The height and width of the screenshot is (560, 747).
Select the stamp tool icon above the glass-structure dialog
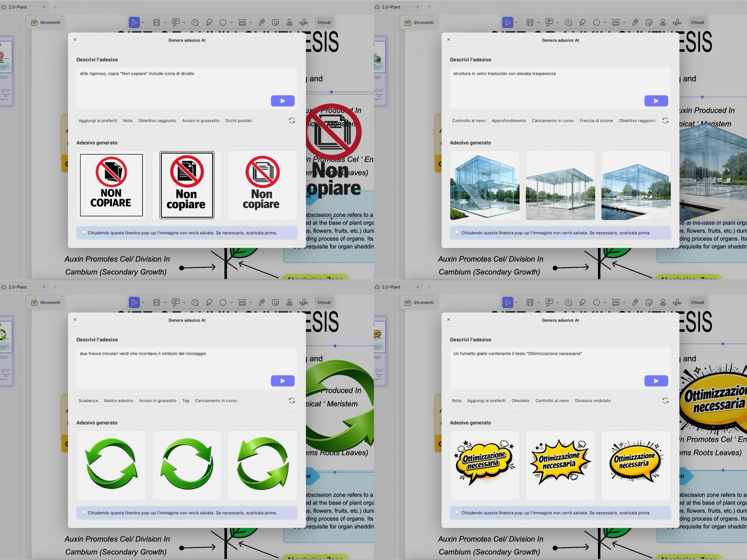click(663, 22)
